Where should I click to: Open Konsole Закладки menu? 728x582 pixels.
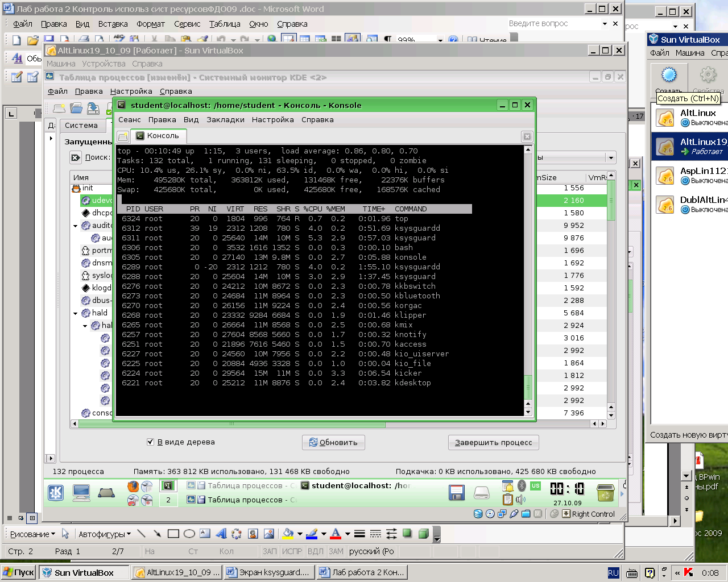[225, 119]
